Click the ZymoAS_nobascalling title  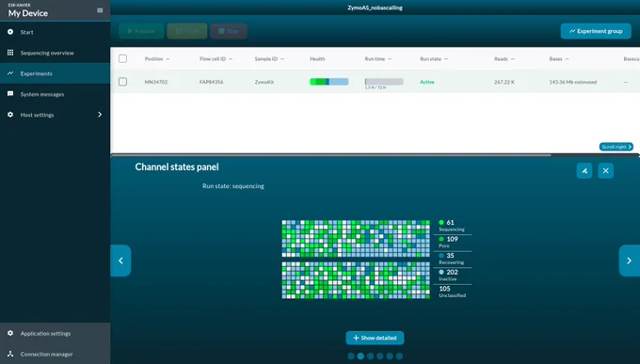pyautogui.click(x=376, y=8)
